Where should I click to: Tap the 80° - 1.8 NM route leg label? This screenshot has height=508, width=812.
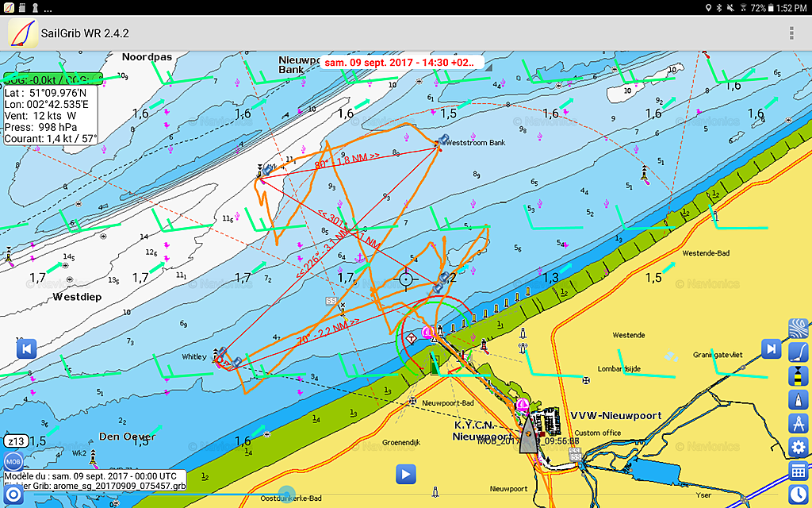coord(347,160)
